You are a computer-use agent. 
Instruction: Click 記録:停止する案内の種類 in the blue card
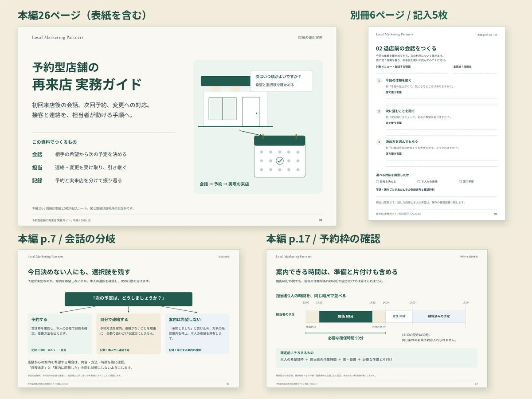[x=185, y=350]
